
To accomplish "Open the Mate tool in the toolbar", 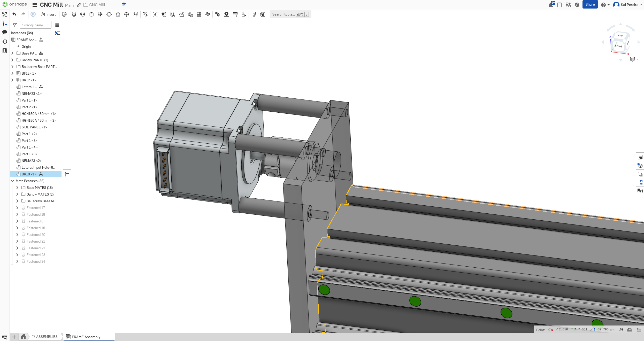I will click(x=74, y=14).
